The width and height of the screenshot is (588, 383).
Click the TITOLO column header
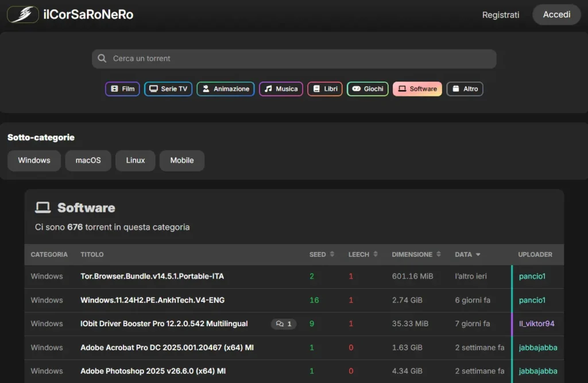(x=92, y=254)
